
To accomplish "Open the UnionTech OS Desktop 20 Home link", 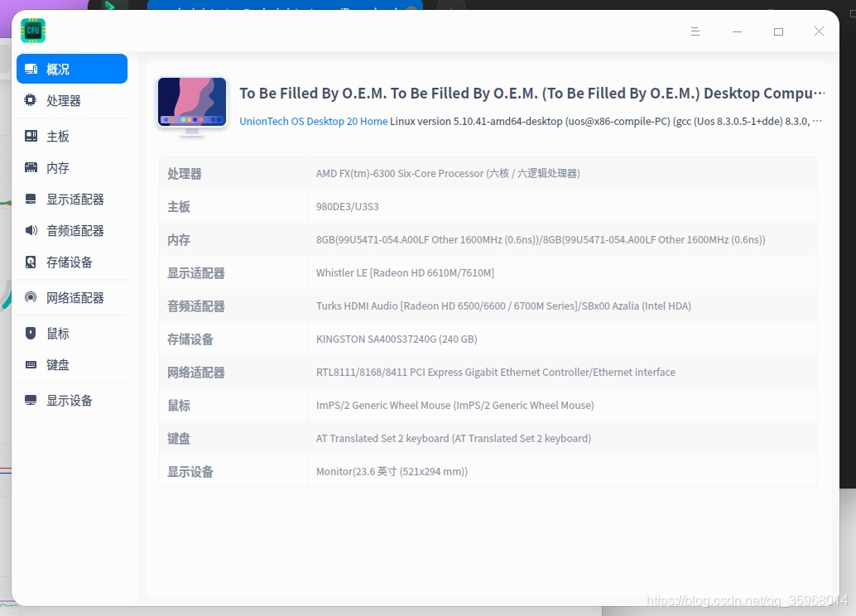I will tap(314, 121).
